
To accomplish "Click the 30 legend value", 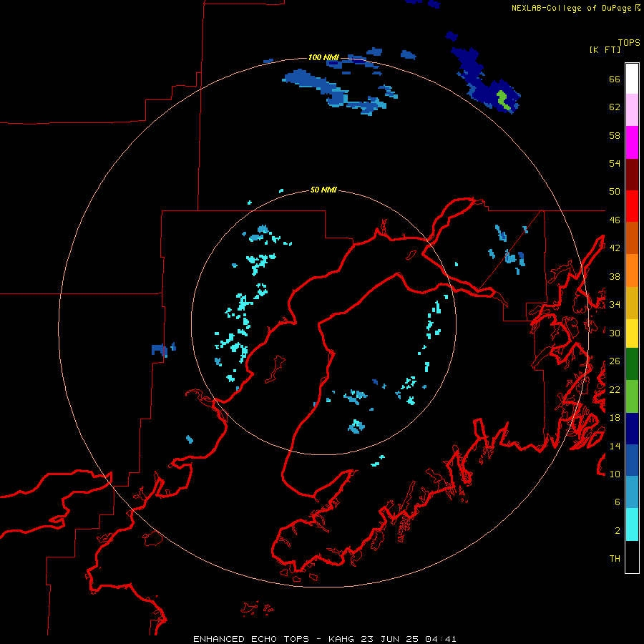I will tap(615, 333).
